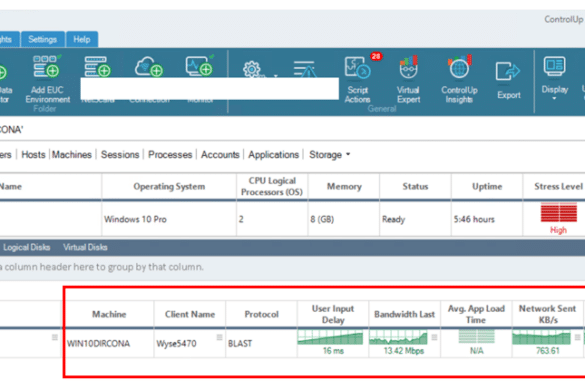This screenshot has height=390, width=585.
Task: Sort by CPU Logical Processors column
Action: tap(272, 187)
